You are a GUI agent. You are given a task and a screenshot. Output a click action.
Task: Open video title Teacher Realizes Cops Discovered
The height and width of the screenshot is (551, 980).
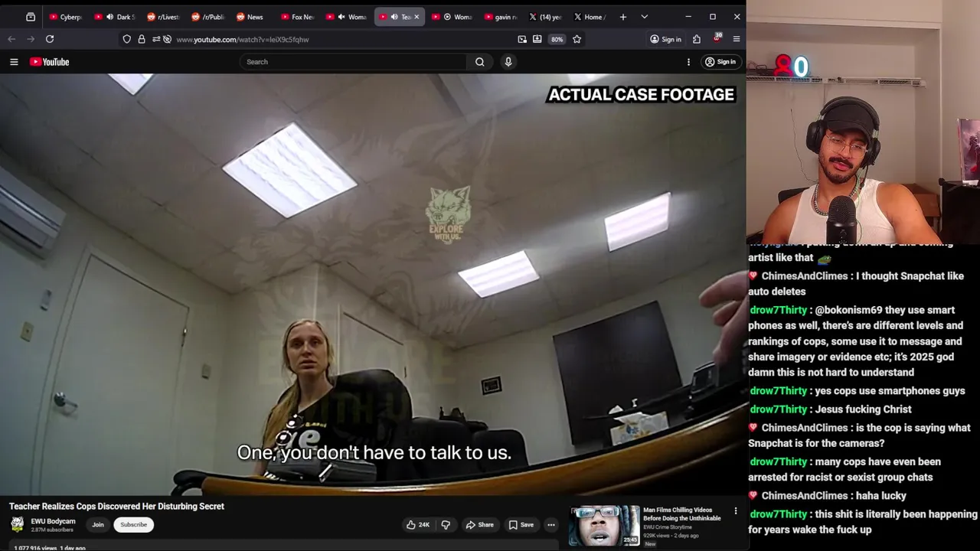116,507
